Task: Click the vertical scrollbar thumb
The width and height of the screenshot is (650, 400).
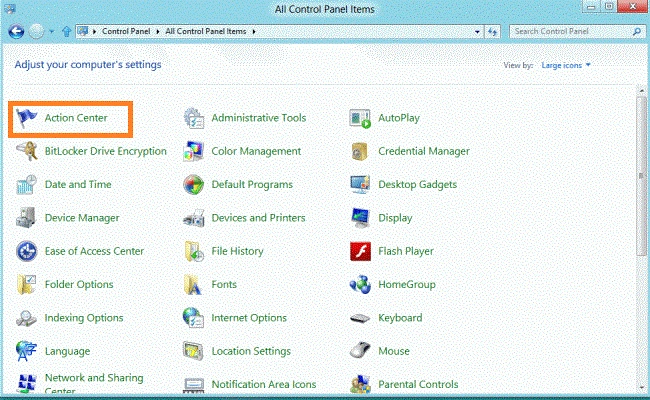Action: click(641, 177)
